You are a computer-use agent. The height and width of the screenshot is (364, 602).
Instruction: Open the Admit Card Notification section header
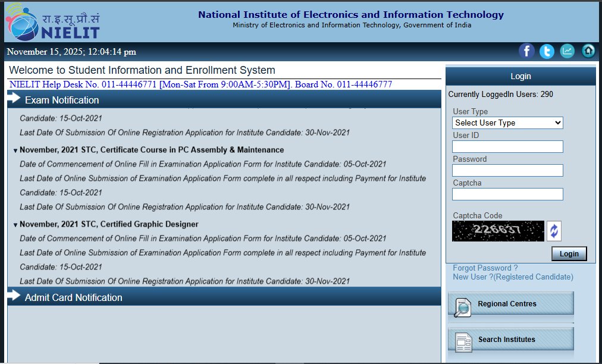coord(73,297)
